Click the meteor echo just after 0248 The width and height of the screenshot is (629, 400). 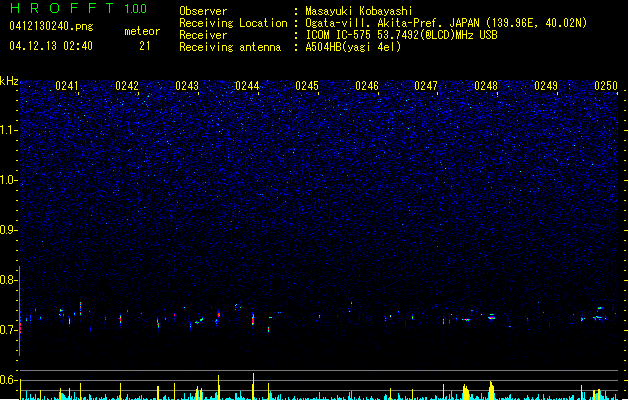click(x=491, y=317)
